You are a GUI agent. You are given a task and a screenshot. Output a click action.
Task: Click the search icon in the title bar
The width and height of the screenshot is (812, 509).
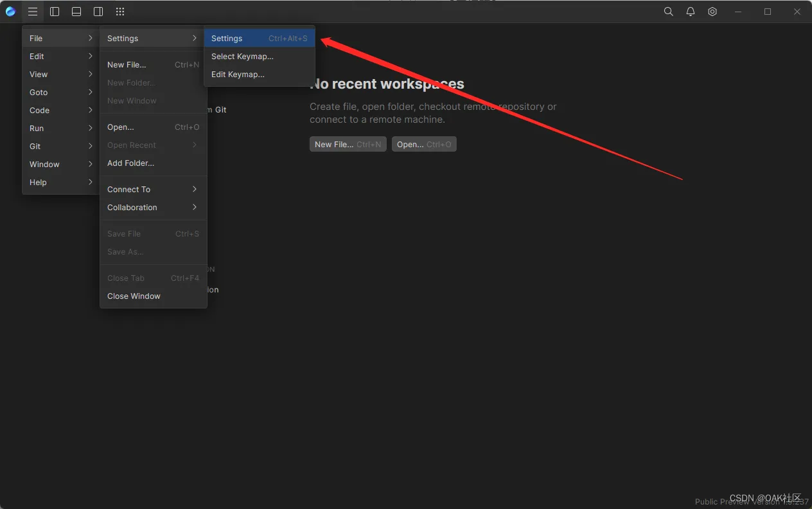click(668, 11)
